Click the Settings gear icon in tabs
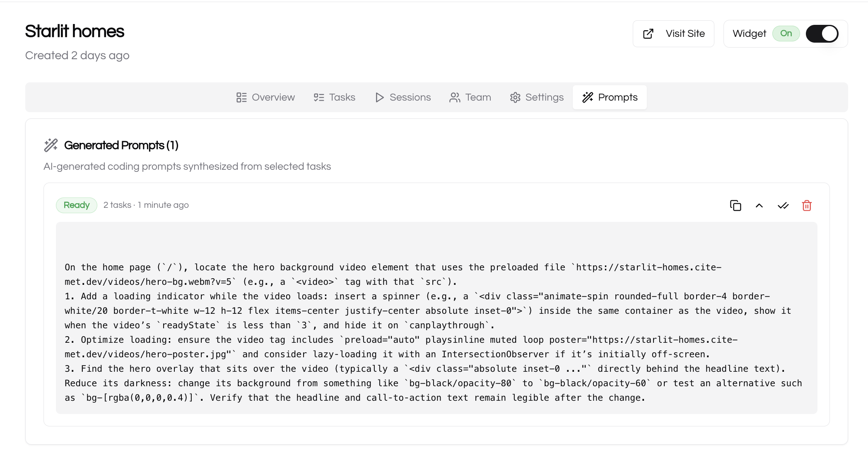The width and height of the screenshot is (868, 462). pos(515,97)
